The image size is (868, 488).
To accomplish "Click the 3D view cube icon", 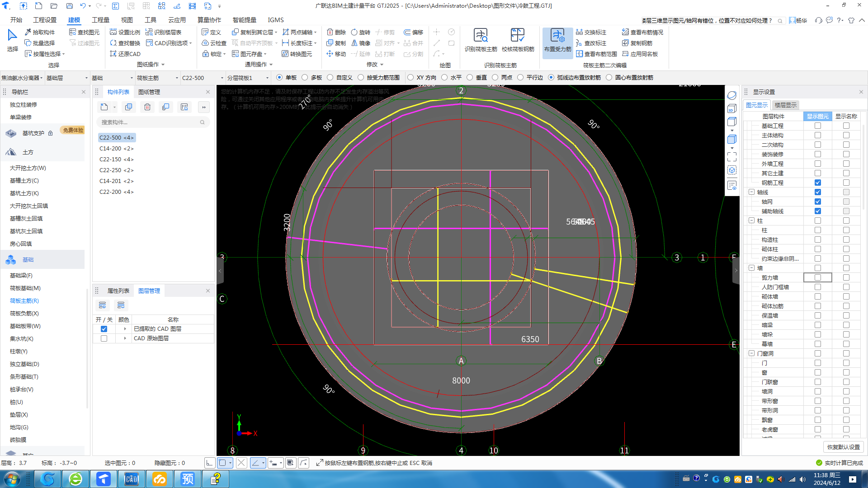I will coord(731,108).
